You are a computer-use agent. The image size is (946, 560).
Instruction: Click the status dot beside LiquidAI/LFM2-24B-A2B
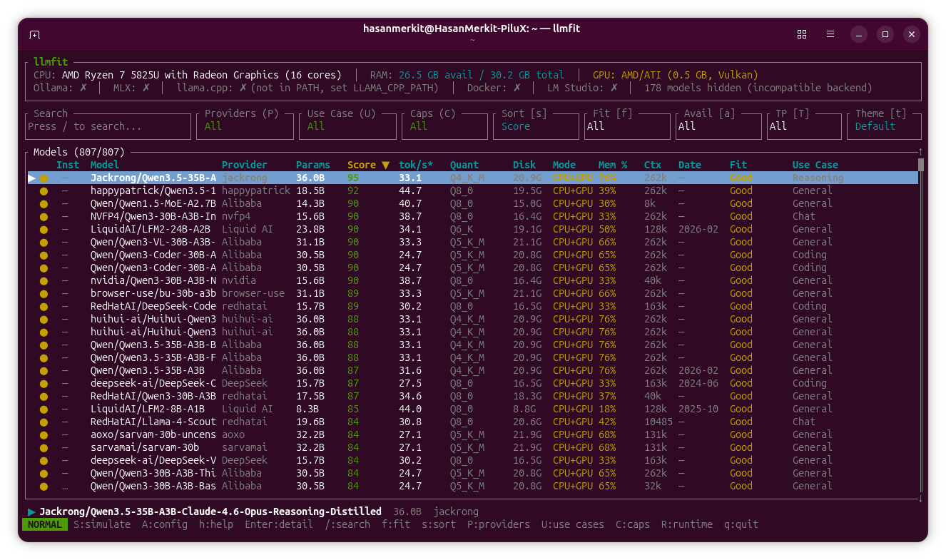(x=44, y=230)
